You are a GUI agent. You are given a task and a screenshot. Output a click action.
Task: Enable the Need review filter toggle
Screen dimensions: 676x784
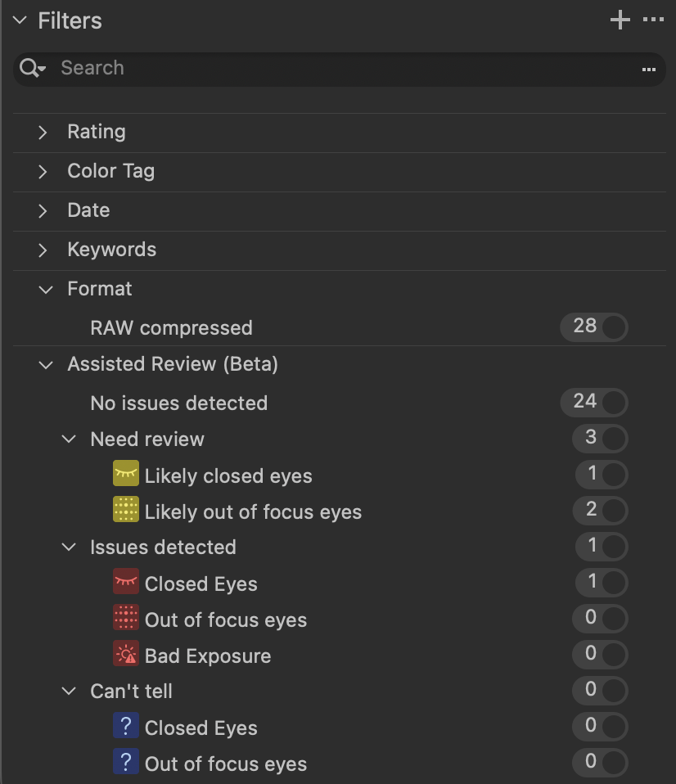[x=600, y=439]
